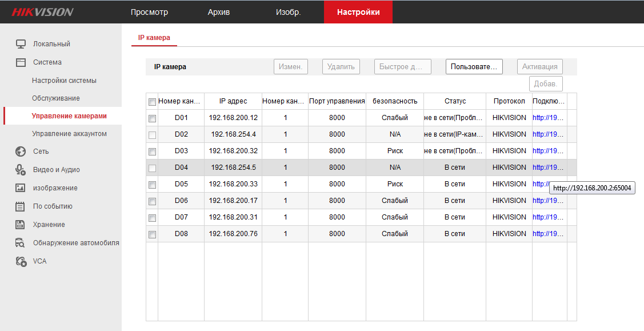The width and height of the screenshot is (644, 331).
Task: Open Сеть section via globe icon
Action: (x=21, y=151)
